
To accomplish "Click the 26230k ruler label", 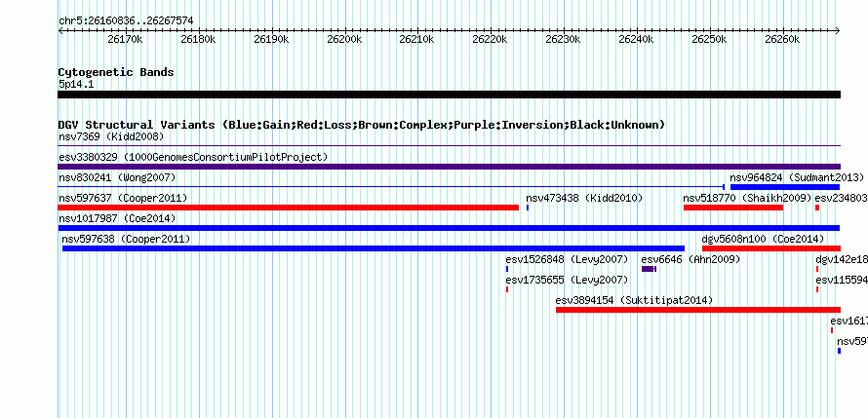I will click(x=564, y=39).
